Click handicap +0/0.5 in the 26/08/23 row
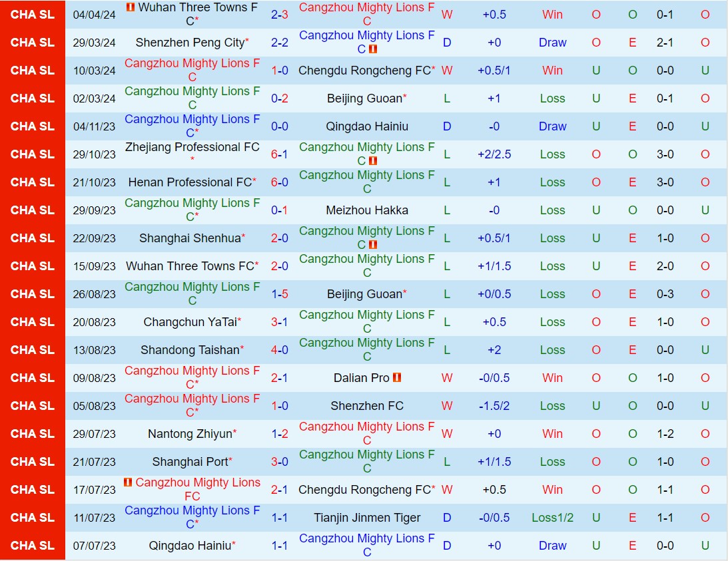 494,293
